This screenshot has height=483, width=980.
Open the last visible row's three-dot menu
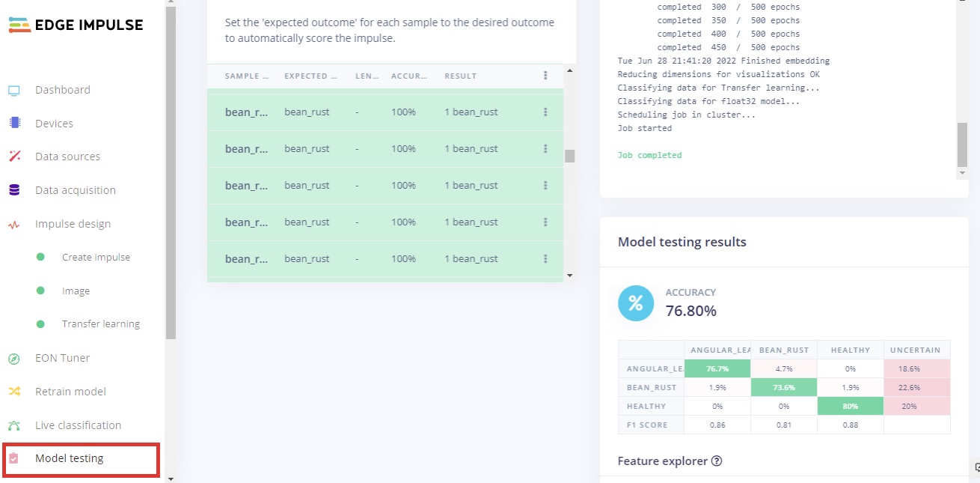545,259
